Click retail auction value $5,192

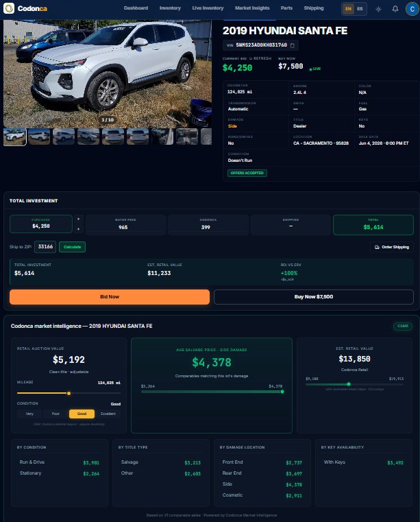(69, 359)
